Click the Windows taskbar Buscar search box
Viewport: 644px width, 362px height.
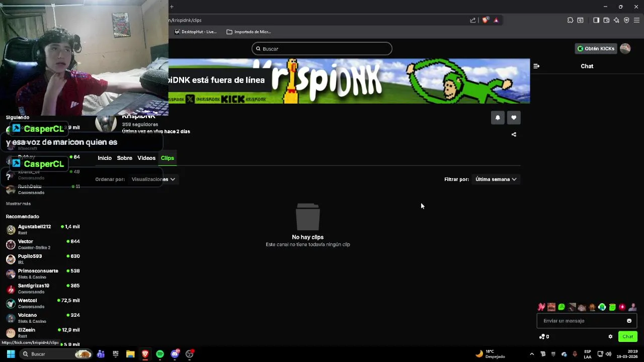click(56, 354)
